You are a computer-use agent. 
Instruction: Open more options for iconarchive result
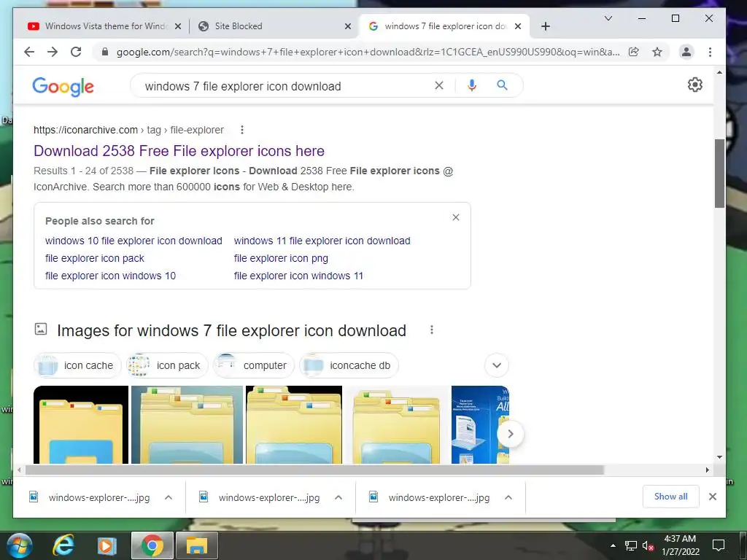[x=242, y=130]
